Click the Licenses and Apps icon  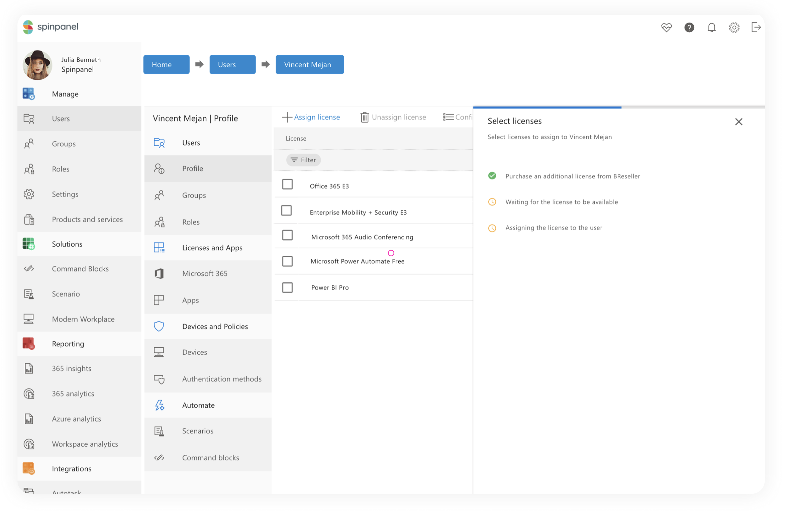[x=159, y=247]
